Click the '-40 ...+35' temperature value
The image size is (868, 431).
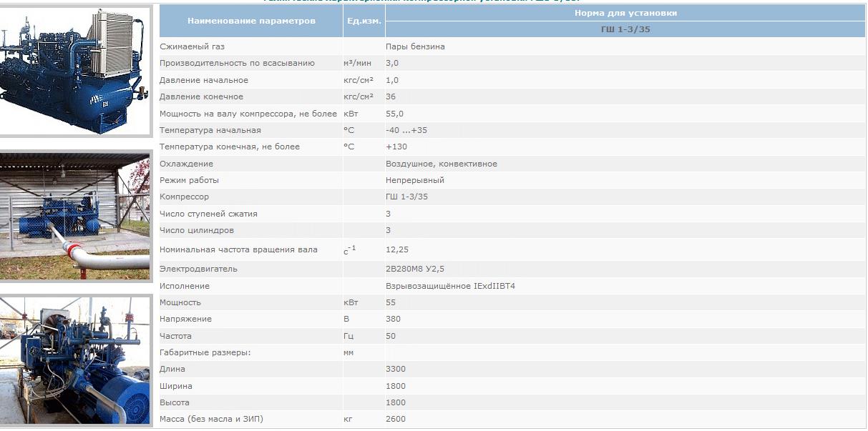tap(406, 130)
